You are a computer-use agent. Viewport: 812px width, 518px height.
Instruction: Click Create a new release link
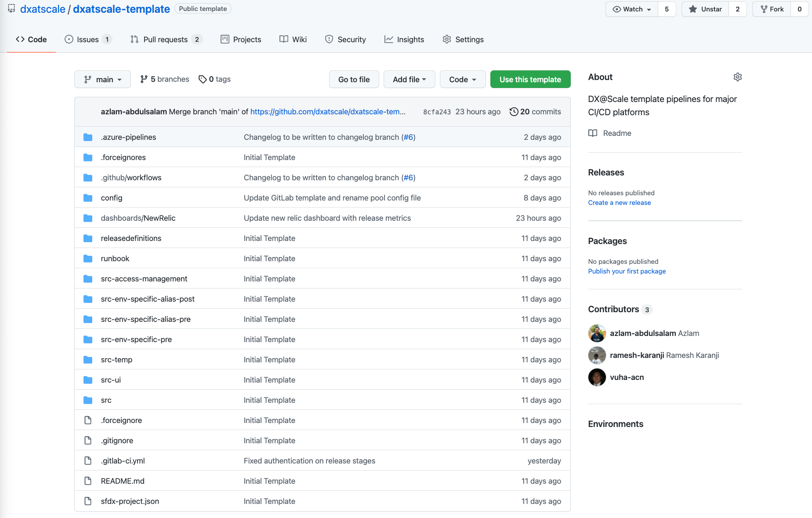pos(619,203)
